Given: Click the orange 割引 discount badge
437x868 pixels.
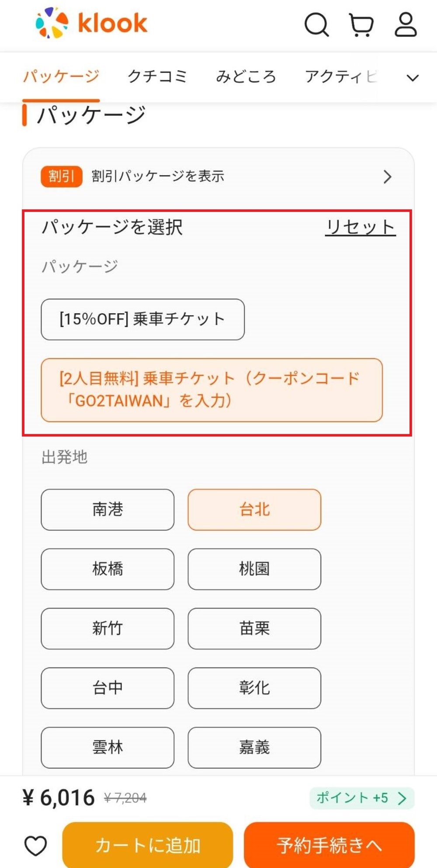Looking at the screenshot, I should click(x=62, y=176).
